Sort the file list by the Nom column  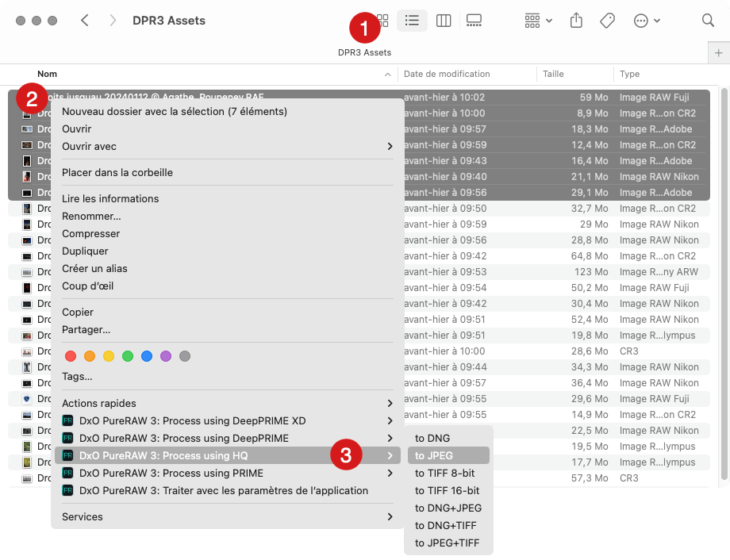click(x=47, y=74)
